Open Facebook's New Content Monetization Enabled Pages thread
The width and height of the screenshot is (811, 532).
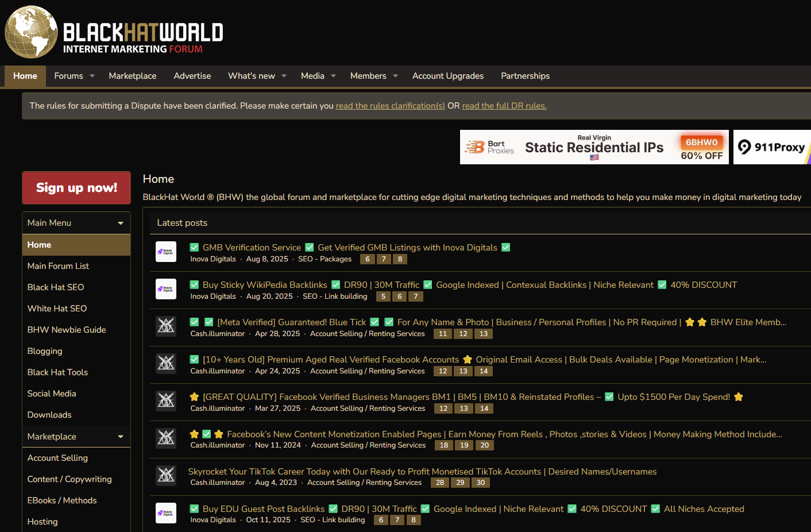486,434
